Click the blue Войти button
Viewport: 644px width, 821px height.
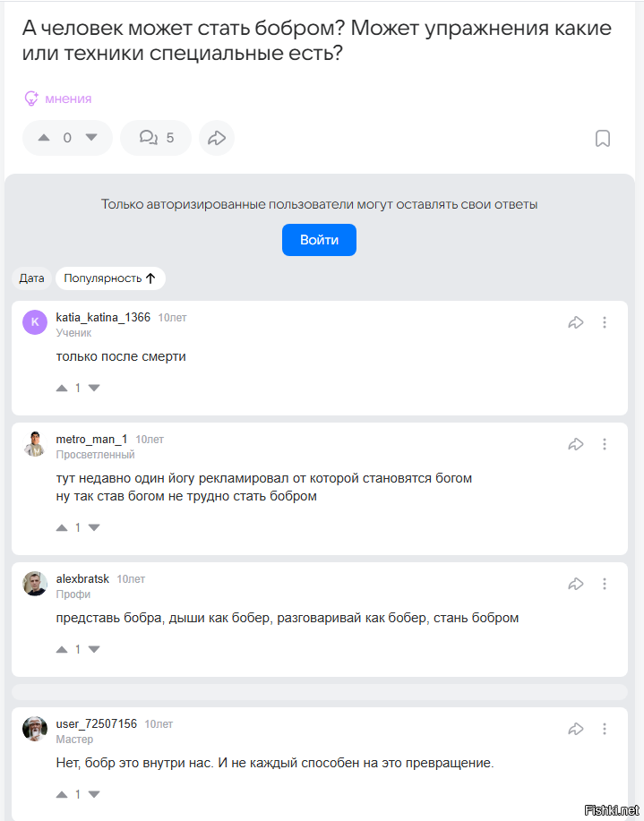[319, 240]
